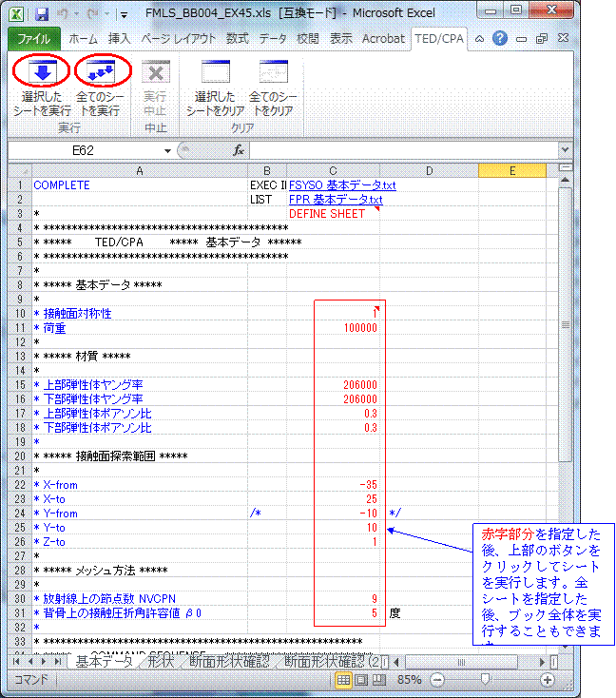The image size is (616, 698).
Task: Open the データ ribbon tab
Action: pyautogui.click(x=273, y=39)
